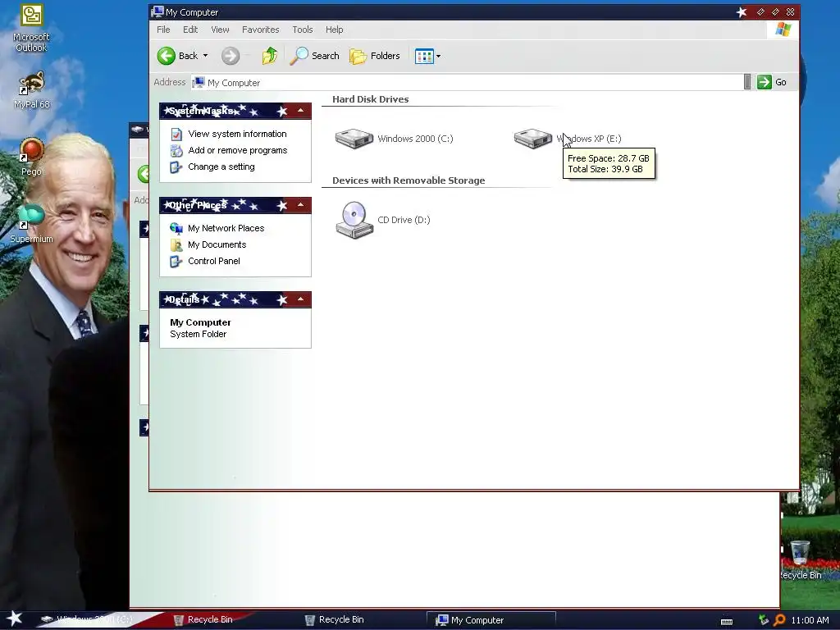Select the Pego desktop shortcut

pos(31,157)
